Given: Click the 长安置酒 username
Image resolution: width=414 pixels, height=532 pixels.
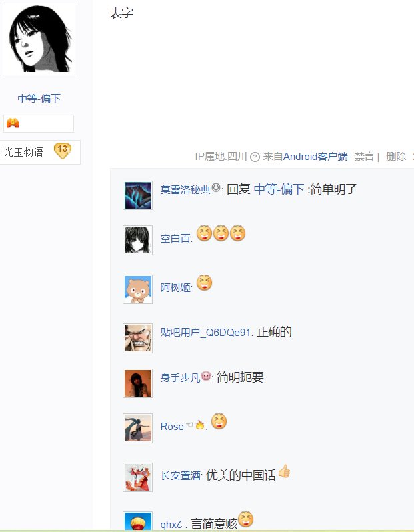Looking at the screenshot, I should pyautogui.click(x=180, y=476).
